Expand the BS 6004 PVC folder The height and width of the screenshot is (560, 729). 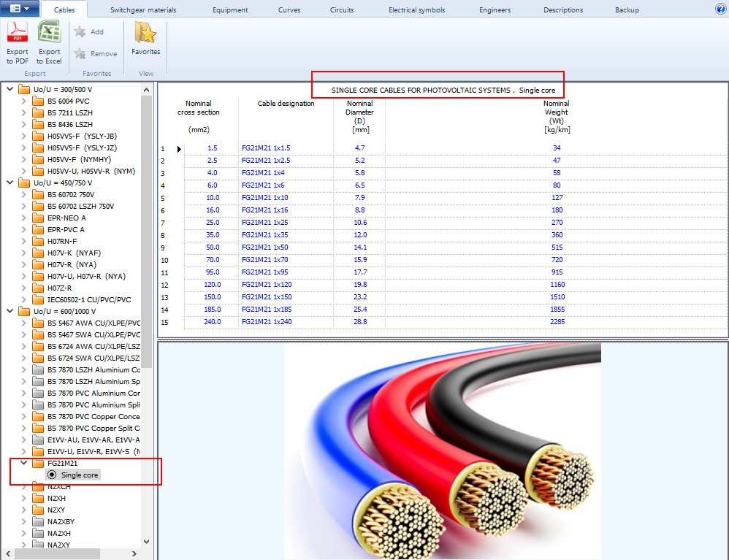click(x=23, y=101)
